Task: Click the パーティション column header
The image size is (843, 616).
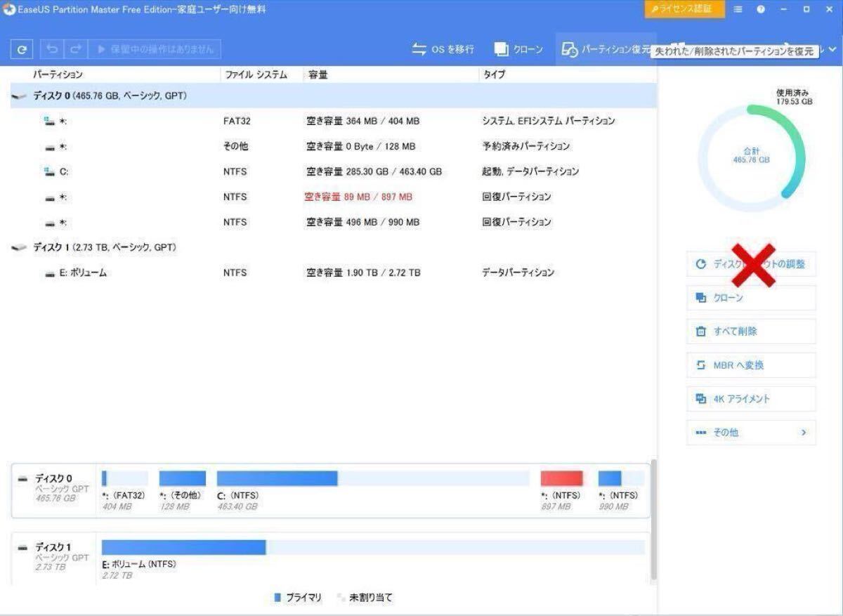Action: point(58,74)
